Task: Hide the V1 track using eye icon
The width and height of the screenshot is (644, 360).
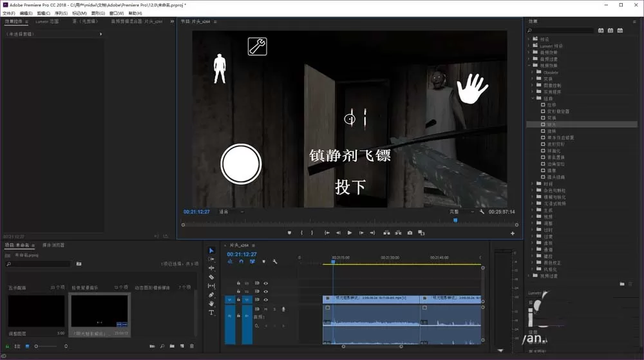Action: [x=266, y=299]
